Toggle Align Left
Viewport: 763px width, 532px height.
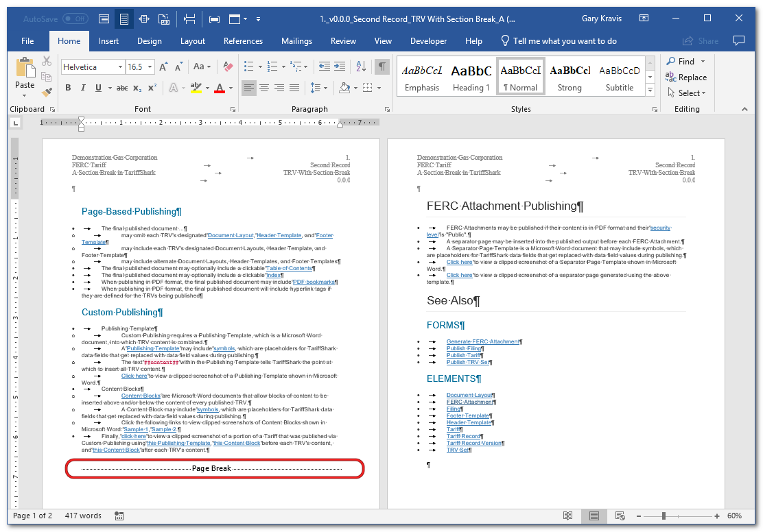[249, 88]
